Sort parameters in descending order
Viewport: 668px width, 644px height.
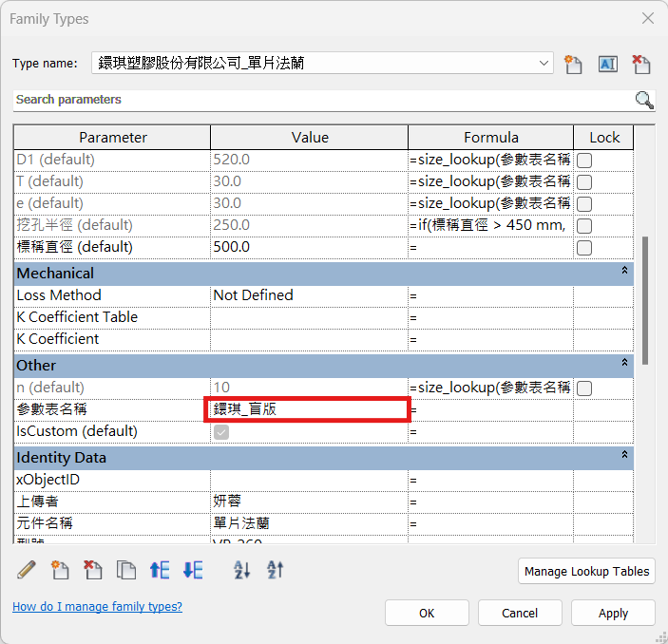click(275, 570)
